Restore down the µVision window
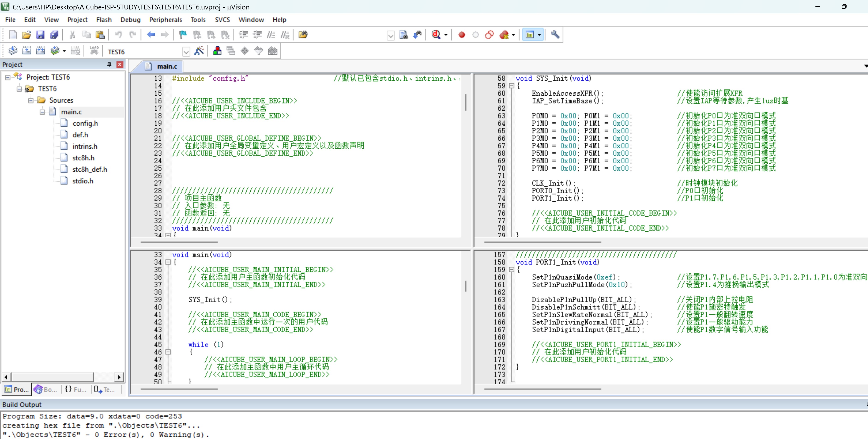This screenshot has height=439, width=868. (844, 7)
